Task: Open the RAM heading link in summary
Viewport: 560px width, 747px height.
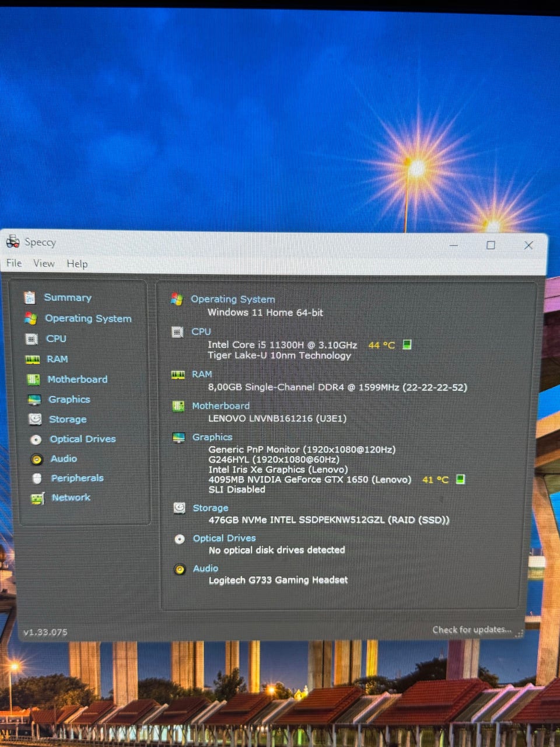Action: point(202,374)
